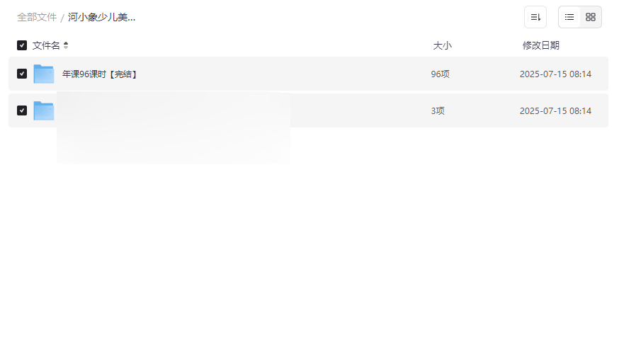
Task: Click the 河小象少儿美... breadcrumb item
Action: (101, 17)
